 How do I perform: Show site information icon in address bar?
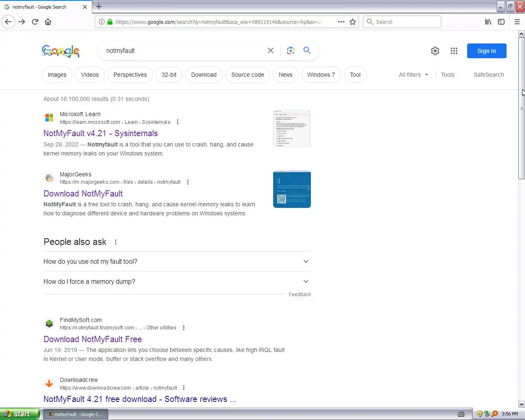101,22
